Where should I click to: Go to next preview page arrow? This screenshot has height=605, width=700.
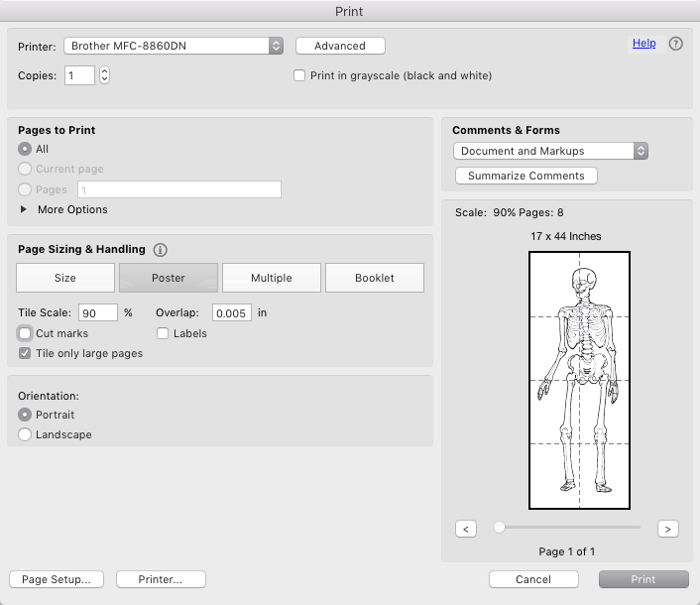668,529
